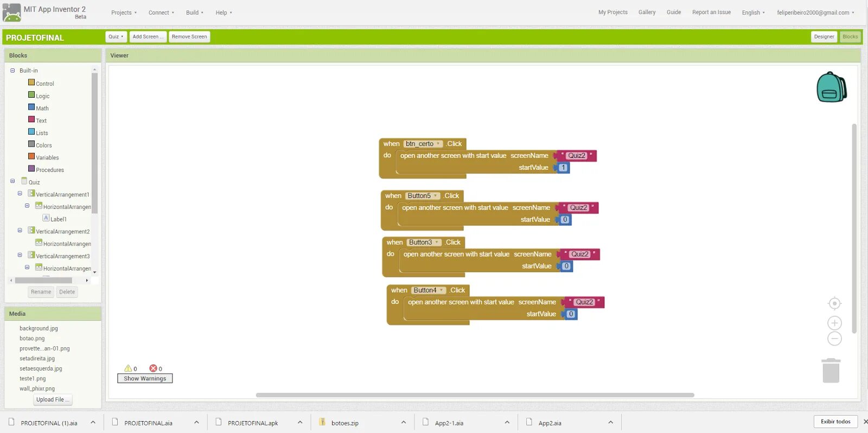Collapse the VerticalArrangement3 node
This screenshot has height=433, width=868.
click(x=20, y=255)
